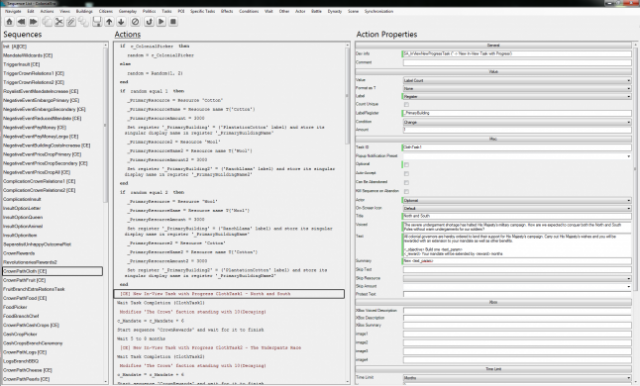Move action up with up-arrow icon
The height and width of the screenshot is (386, 640).
(x=109, y=22)
